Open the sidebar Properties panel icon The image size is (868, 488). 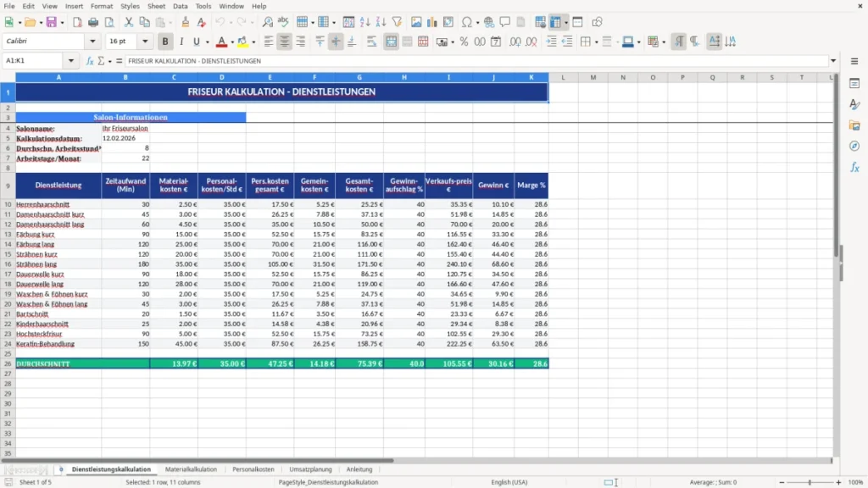coord(854,84)
